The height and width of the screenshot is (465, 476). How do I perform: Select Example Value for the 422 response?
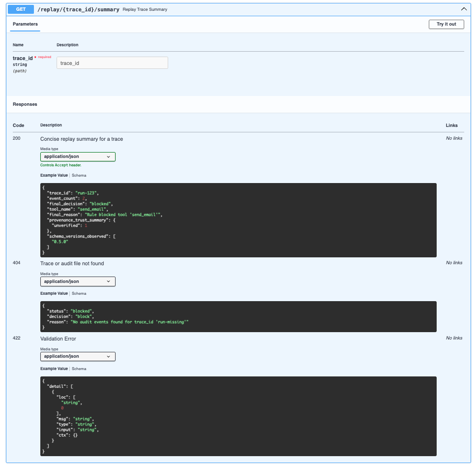coord(54,369)
